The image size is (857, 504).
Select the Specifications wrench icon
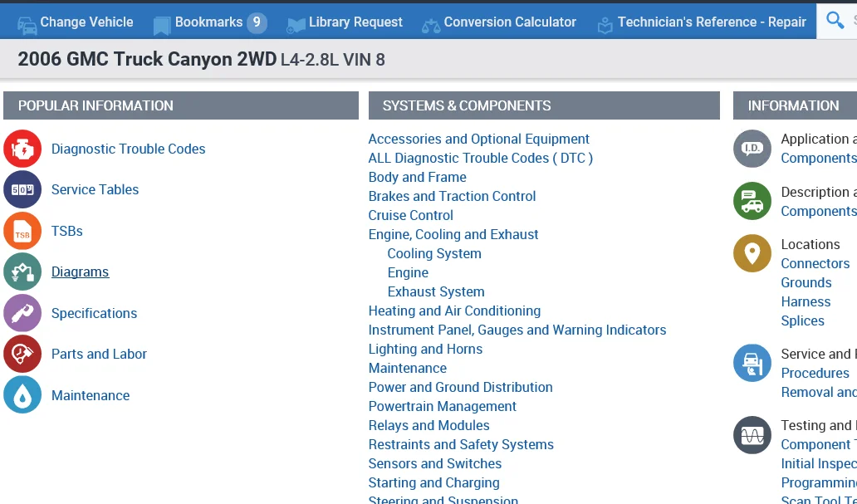(x=22, y=313)
